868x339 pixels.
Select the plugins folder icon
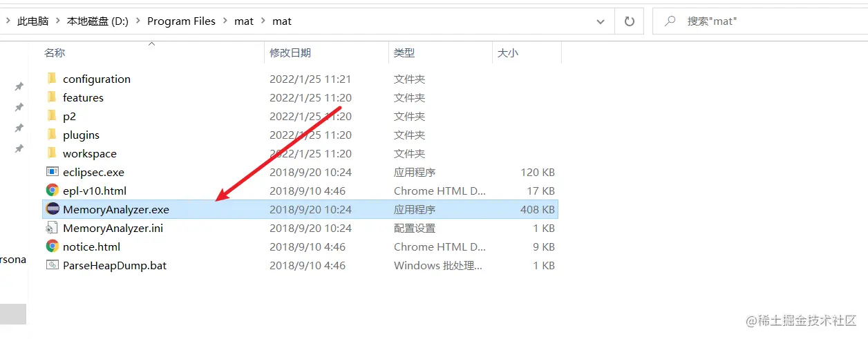(x=52, y=135)
